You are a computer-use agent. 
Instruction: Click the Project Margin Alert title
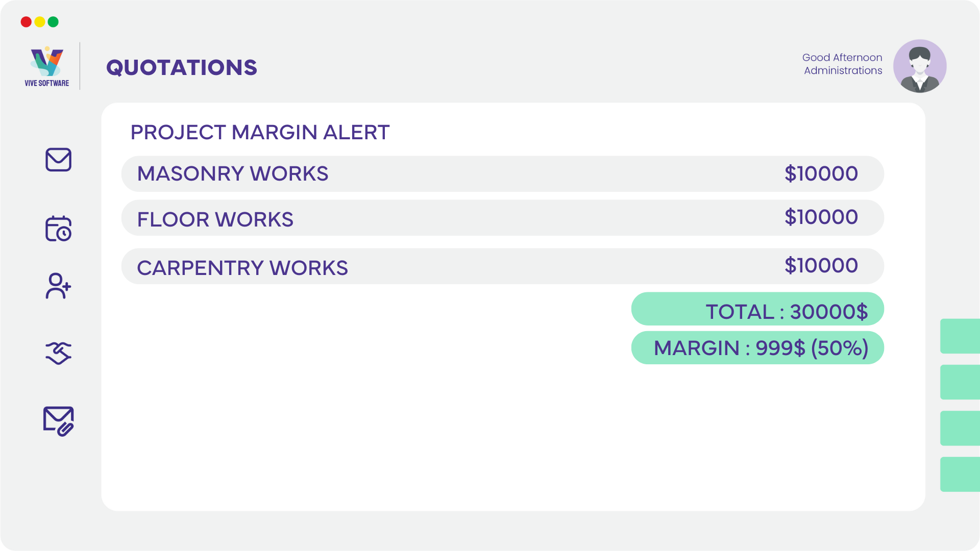click(x=260, y=133)
